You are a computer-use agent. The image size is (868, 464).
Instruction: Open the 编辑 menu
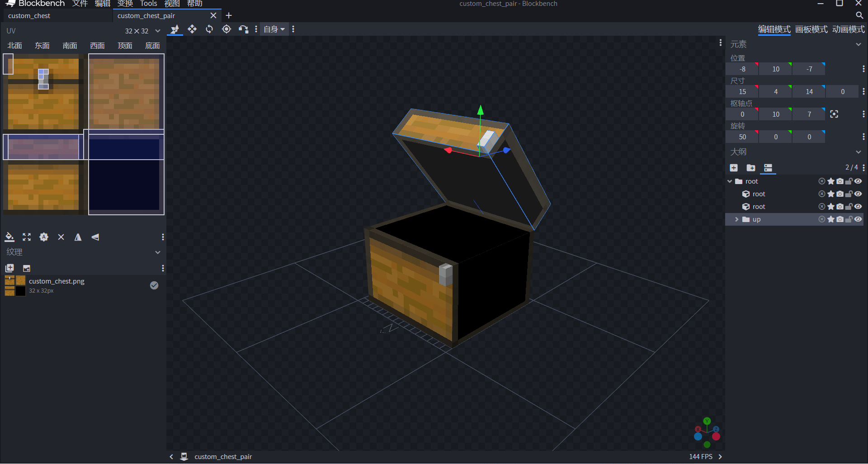pyautogui.click(x=103, y=4)
